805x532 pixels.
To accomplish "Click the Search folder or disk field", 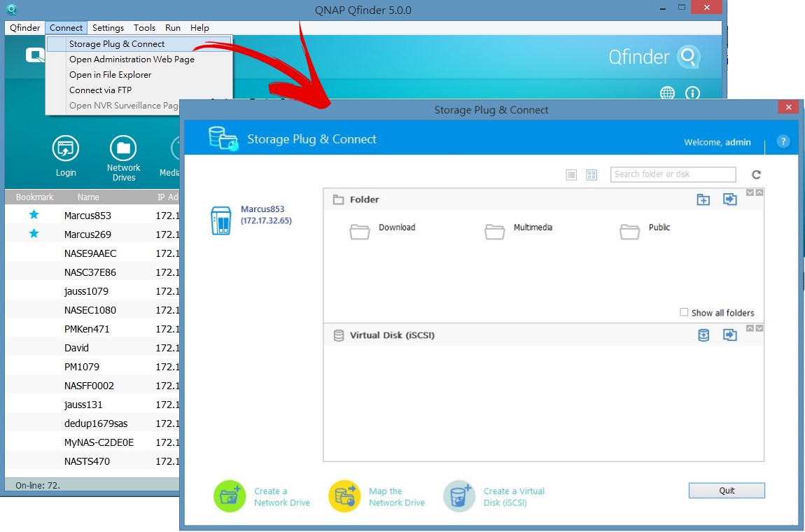I will click(x=673, y=174).
